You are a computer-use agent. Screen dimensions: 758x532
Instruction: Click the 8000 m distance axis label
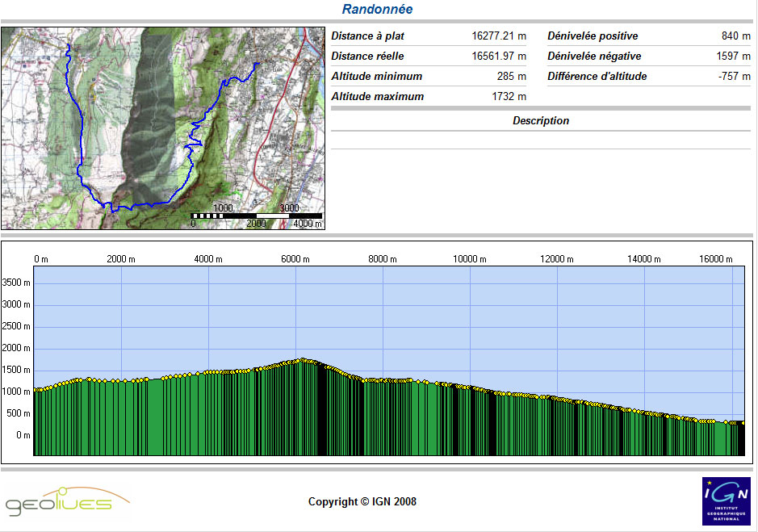pyautogui.click(x=383, y=259)
